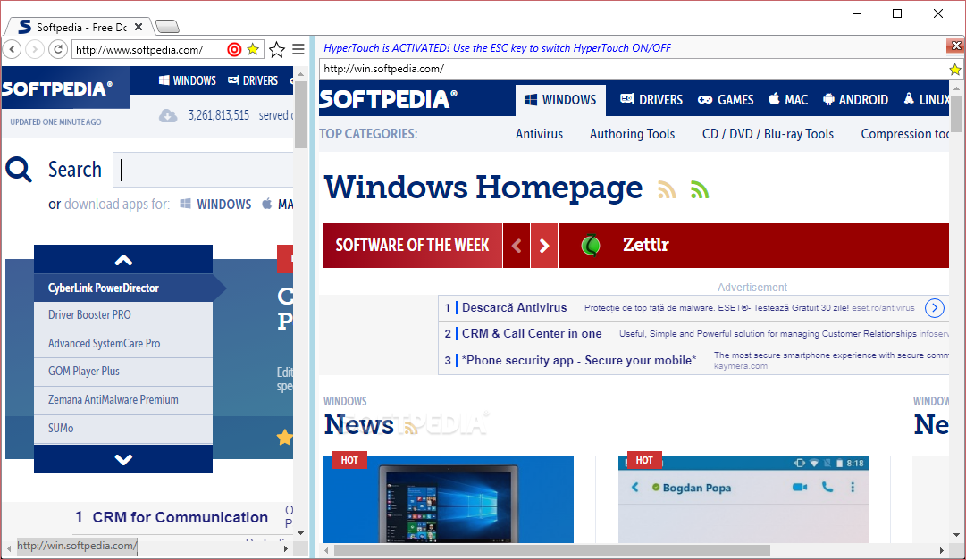Image resolution: width=966 pixels, height=560 pixels.
Task: Show previous software of the week
Action: pos(517,246)
